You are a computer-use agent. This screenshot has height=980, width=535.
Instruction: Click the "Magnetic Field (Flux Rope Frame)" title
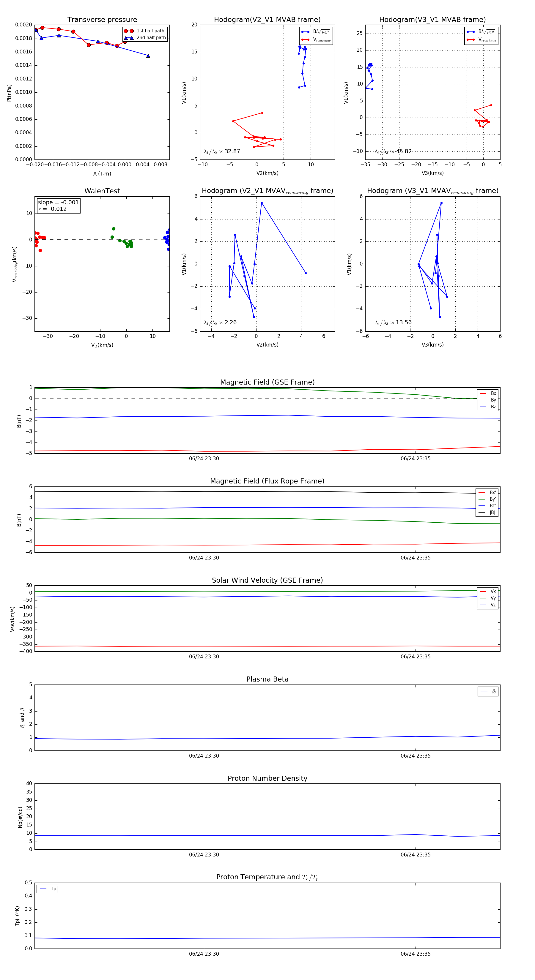[267, 481]
